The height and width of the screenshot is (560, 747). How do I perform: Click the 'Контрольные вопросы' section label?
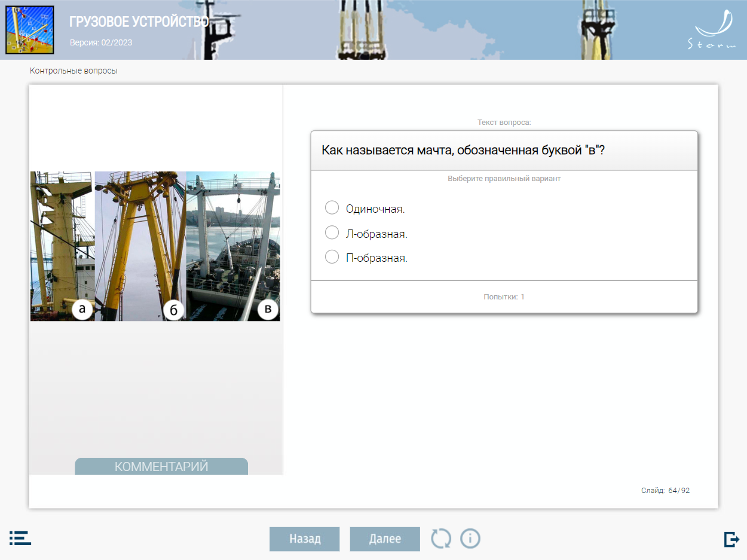pos(74,71)
